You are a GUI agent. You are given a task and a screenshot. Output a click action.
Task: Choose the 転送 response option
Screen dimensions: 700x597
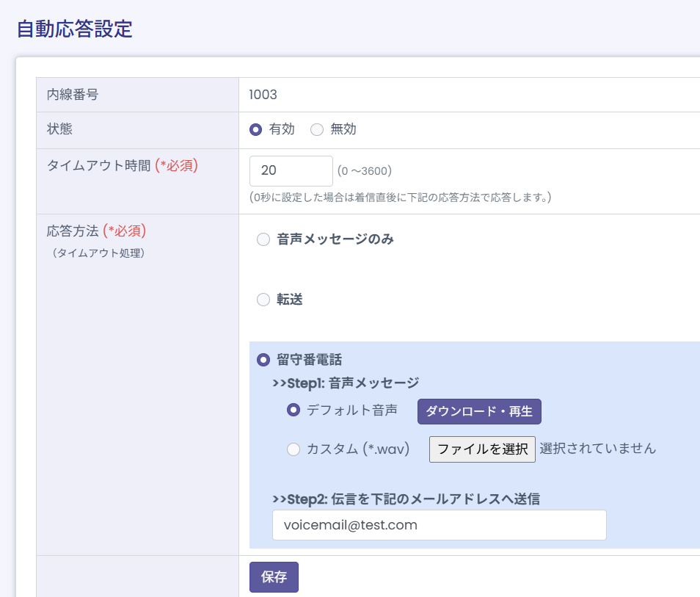[x=263, y=300]
